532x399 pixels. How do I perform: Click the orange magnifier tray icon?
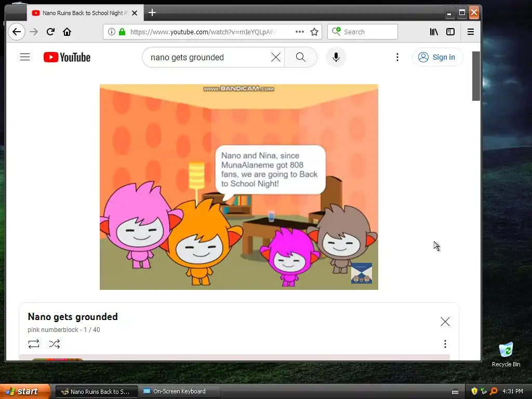pos(494,391)
